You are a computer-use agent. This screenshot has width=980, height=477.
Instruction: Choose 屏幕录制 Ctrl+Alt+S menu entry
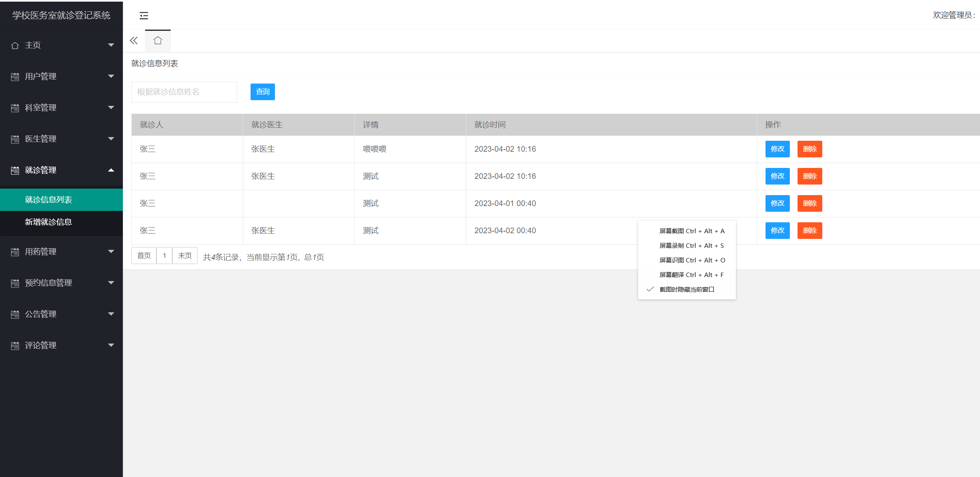point(691,245)
